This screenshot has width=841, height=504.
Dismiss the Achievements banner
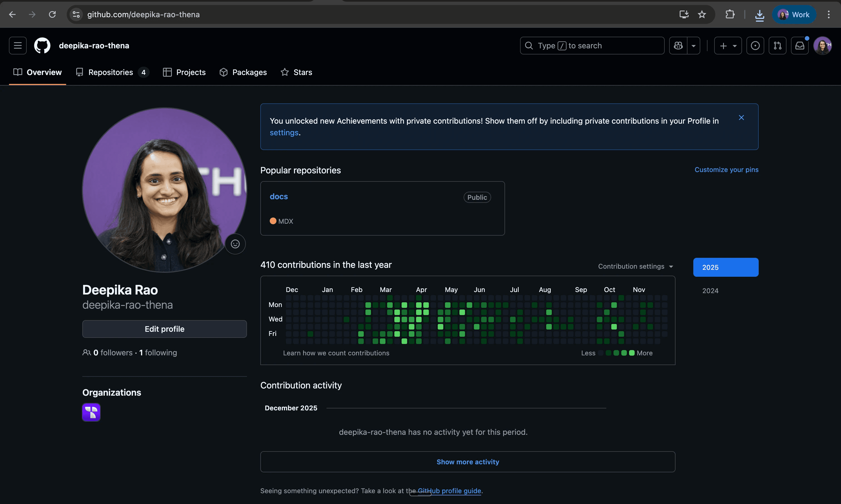[741, 118]
